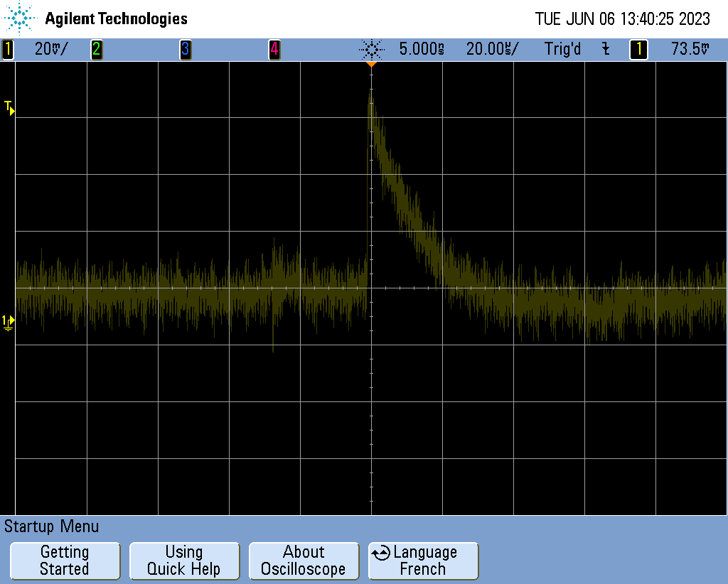Click the trigger source channel 1 badge
Screen dimensions: 728x584
[638, 50]
